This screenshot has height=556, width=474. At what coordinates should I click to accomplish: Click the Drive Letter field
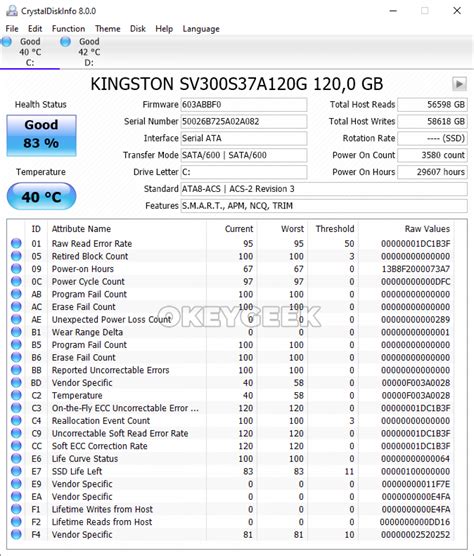244,172
